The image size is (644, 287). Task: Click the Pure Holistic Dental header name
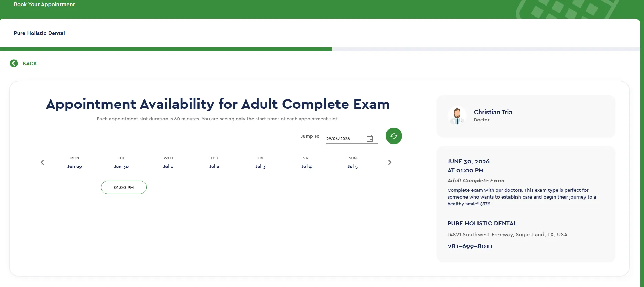[x=39, y=33]
